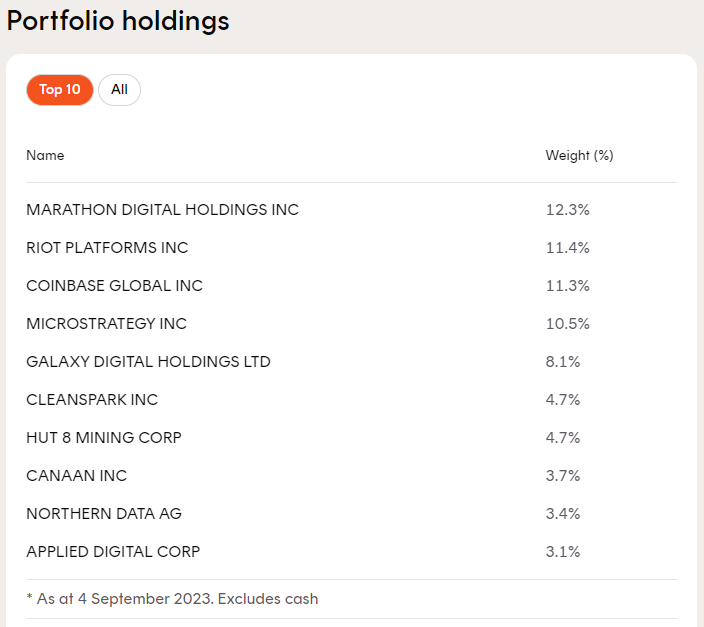Select HUT 8 MINING CORP name
The height and width of the screenshot is (627, 704).
click(104, 437)
